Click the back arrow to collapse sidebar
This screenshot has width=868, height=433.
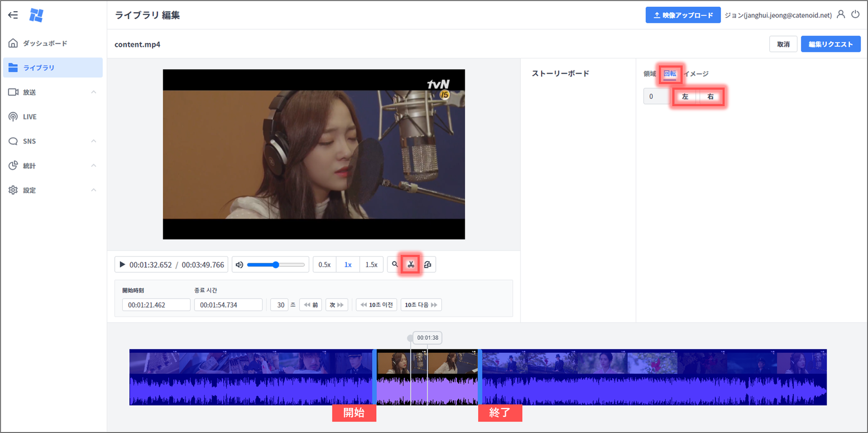[x=13, y=15]
